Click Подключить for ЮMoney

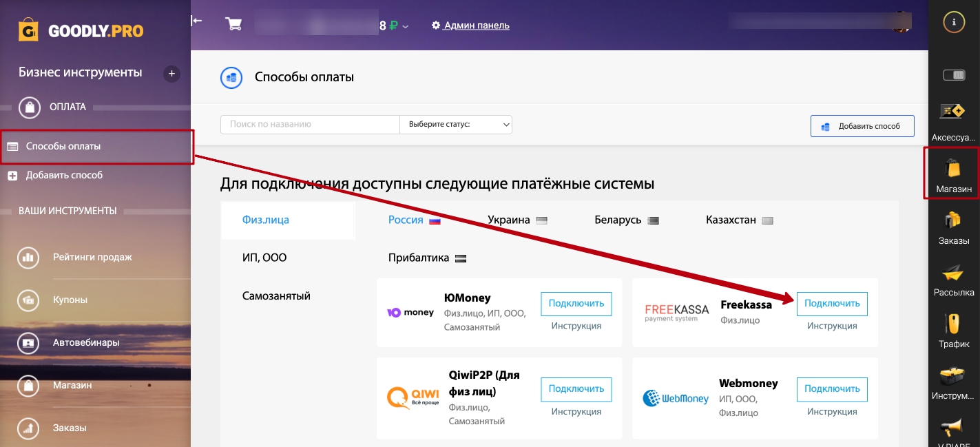click(x=576, y=304)
